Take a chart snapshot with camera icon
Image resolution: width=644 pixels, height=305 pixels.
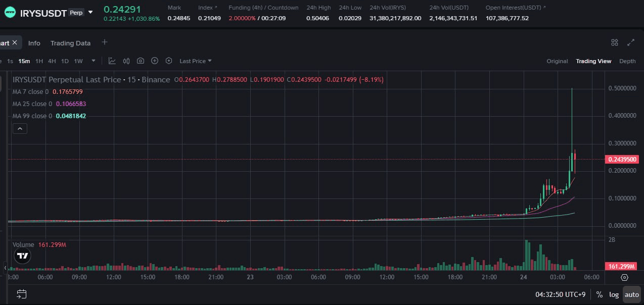(141, 61)
